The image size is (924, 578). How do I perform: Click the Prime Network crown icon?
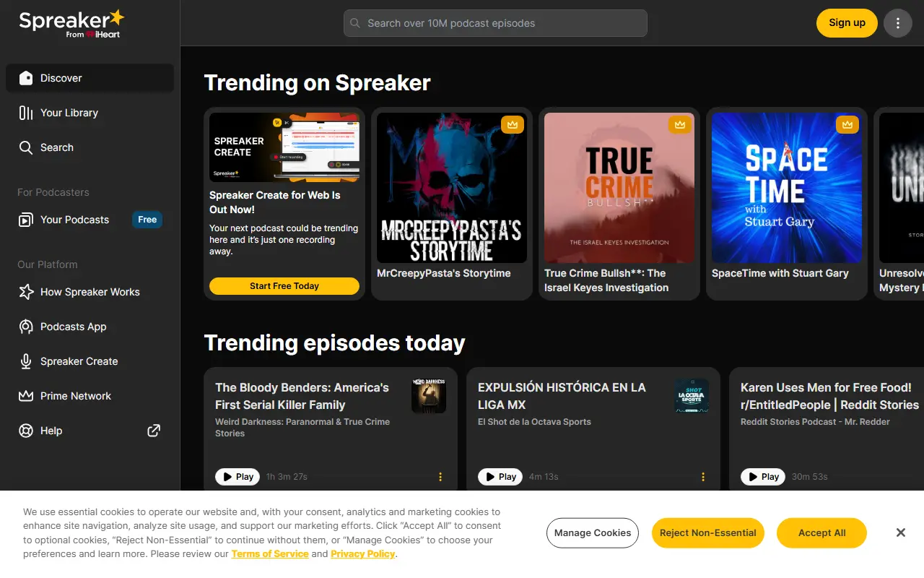[x=26, y=396]
